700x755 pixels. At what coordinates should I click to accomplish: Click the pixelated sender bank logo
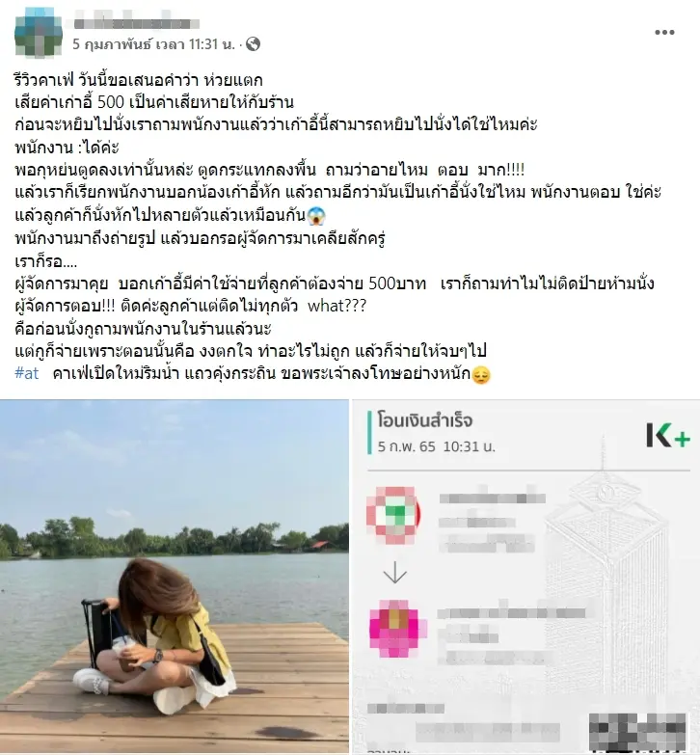pyautogui.click(x=394, y=515)
